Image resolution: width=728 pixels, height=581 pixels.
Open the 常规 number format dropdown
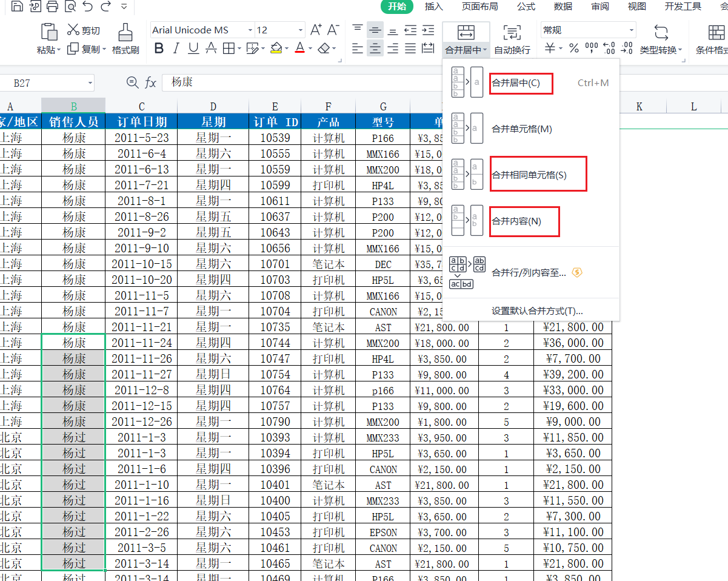[631, 30]
